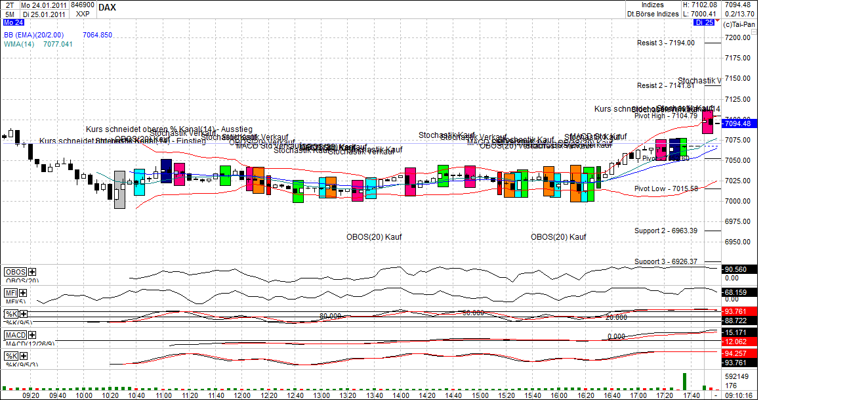Toggle the Di 25 day selector
Viewport: 868px width, 400px height.
point(704,22)
